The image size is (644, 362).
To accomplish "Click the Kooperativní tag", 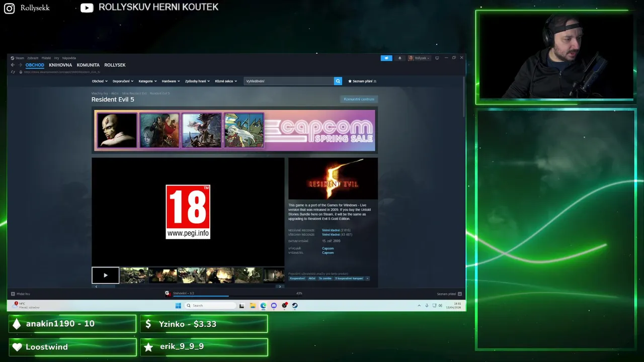I will (x=297, y=278).
